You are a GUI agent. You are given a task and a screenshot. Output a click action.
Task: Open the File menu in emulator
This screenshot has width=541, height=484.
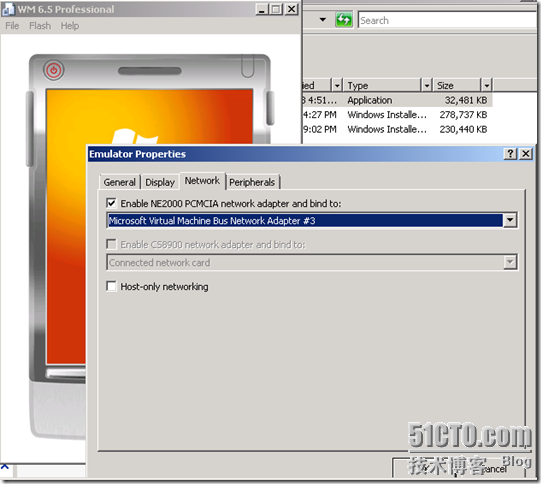[12, 26]
